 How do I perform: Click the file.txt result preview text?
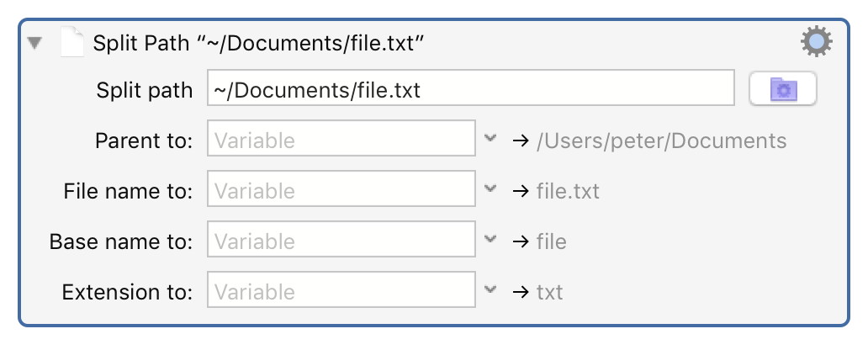[568, 191]
